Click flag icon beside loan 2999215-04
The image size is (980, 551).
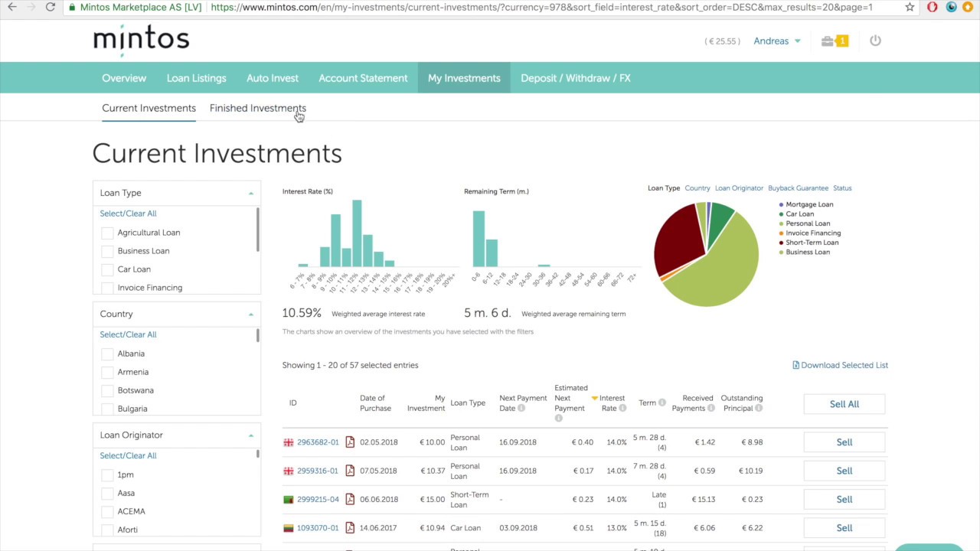(289, 500)
